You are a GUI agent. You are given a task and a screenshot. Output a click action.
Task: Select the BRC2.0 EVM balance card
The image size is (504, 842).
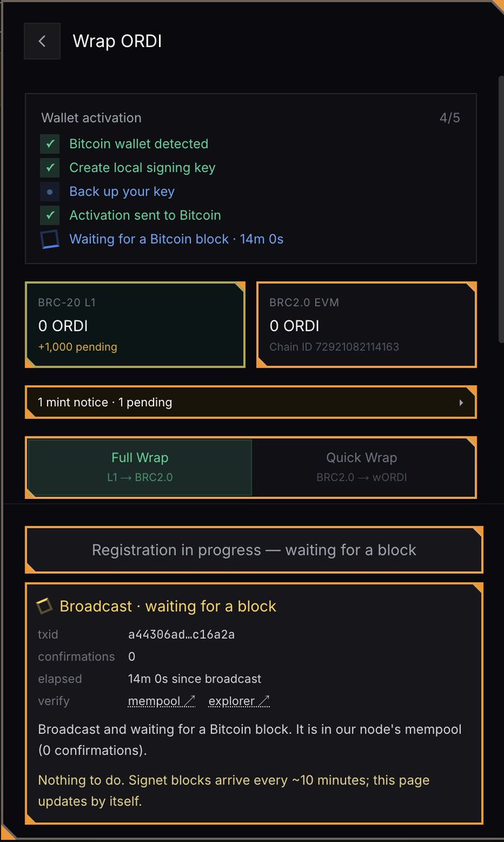pos(367,325)
